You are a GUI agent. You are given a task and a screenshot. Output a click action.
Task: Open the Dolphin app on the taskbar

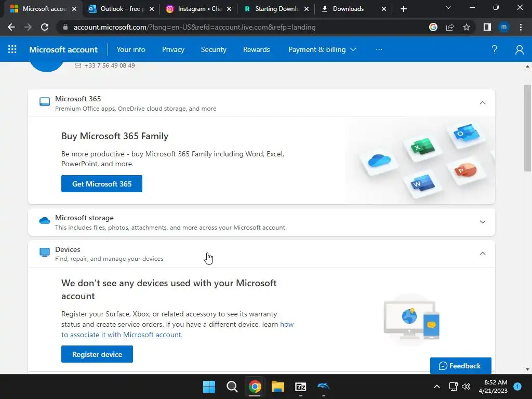point(323,386)
